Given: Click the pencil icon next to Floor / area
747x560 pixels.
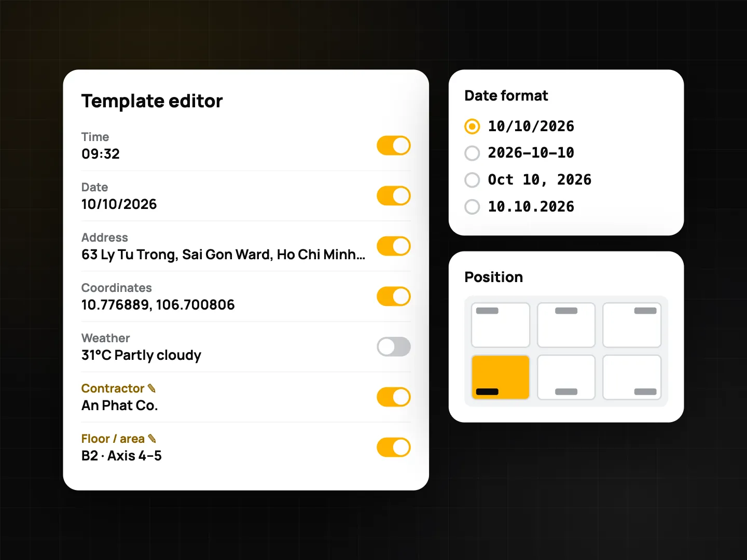Looking at the screenshot, I should point(152,439).
